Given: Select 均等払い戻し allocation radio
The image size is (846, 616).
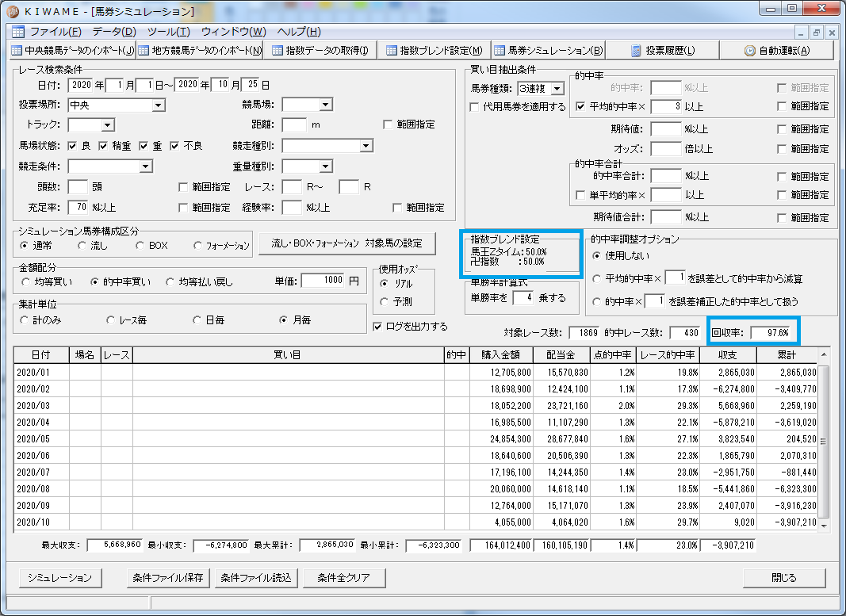Looking at the screenshot, I should (170, 281).
